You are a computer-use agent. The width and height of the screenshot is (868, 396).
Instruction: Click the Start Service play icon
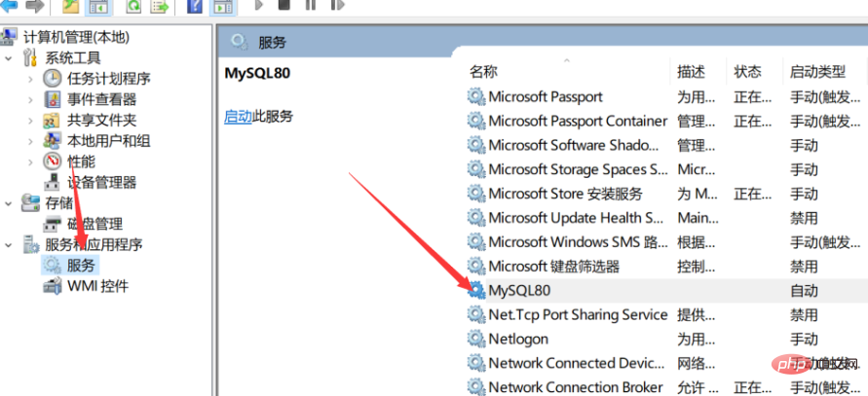pos(258,5)
